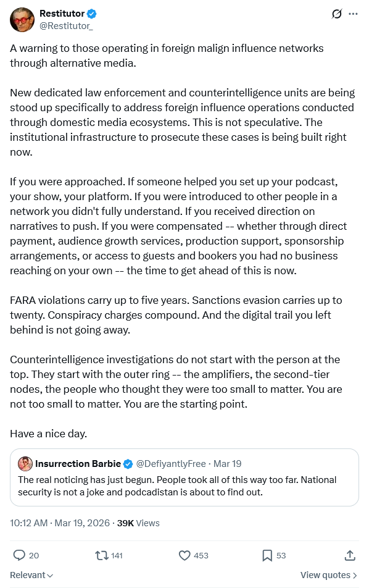The width and height of the screenshot is (369, 588).
Task: Click the 39K Views count
Action: click(138, 523)
